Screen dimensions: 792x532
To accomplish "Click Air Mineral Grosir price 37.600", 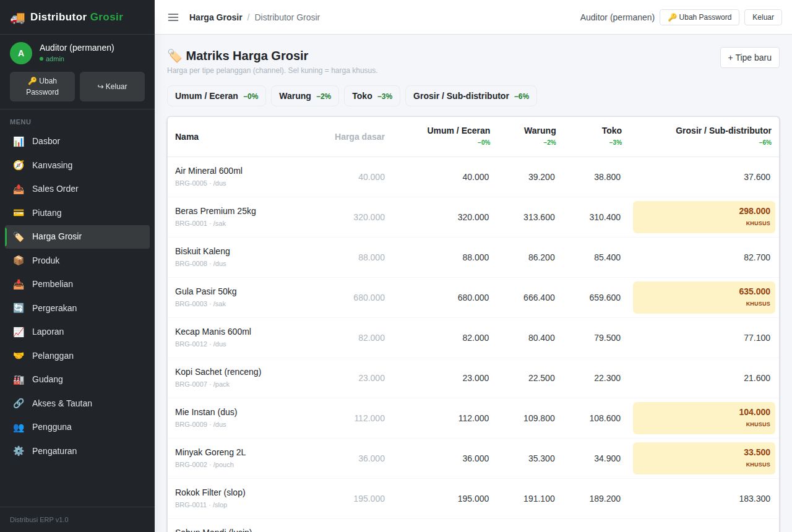I will (x=757, y=177).
